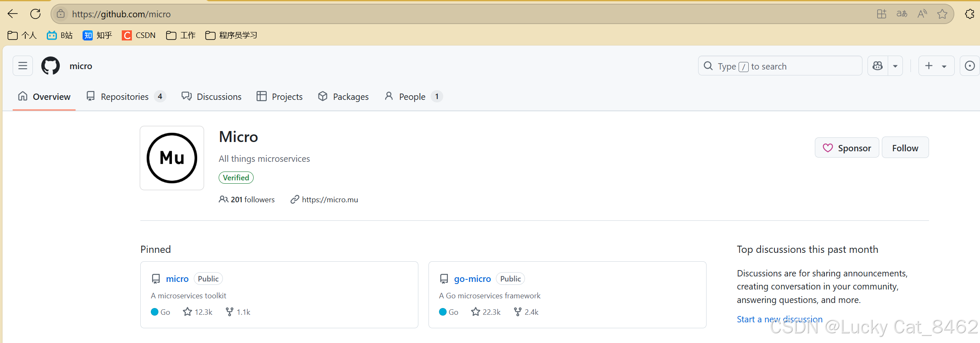
Task: Open the Discussions tab
Action: [212, 96]
